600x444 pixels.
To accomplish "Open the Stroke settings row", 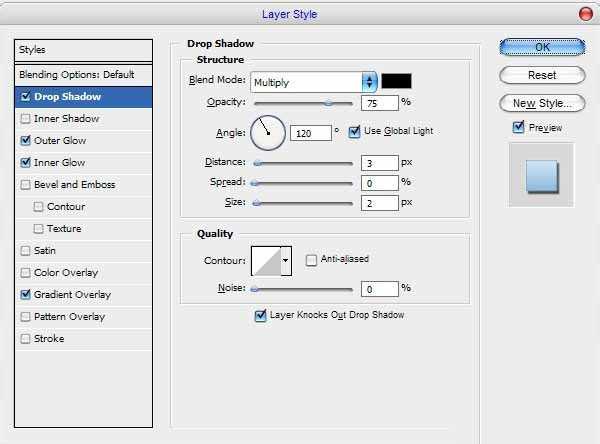I will pos(83,339).
